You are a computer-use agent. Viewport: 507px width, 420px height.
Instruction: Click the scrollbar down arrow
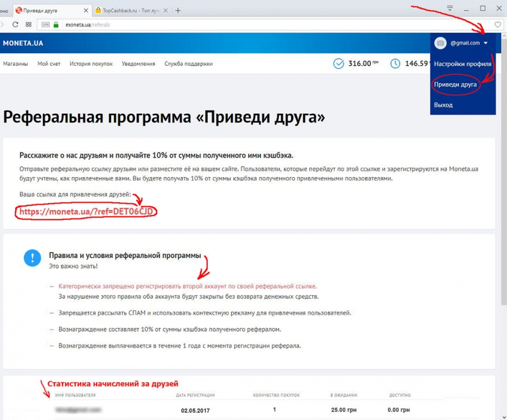coord(504,417)
